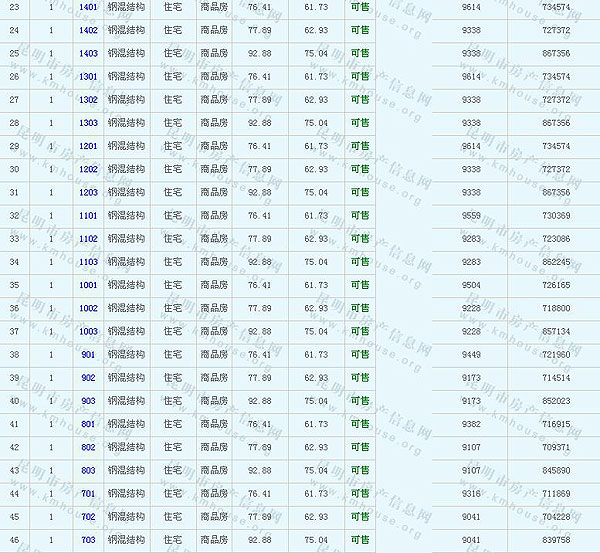Open room 1003 link
This screenshot has width=600, height=553.
(x=88, y=331)
